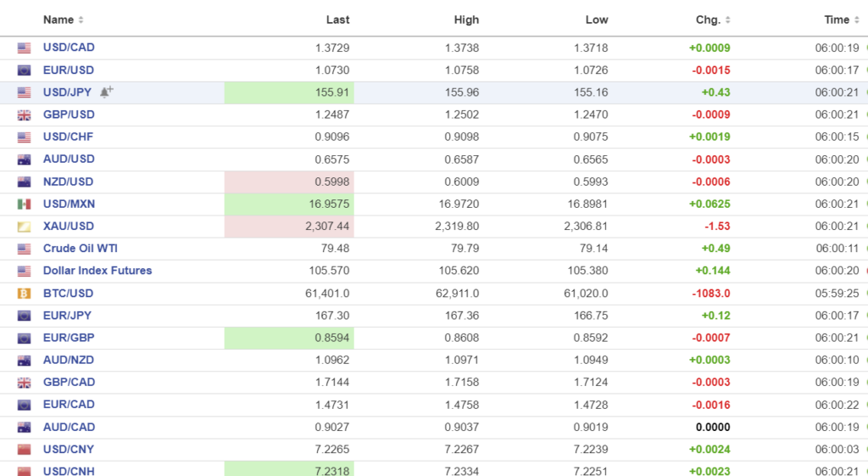Viewport: 868px width, 476px height.
Task: Open the EUR/GBP pair link
Action: 69,338
